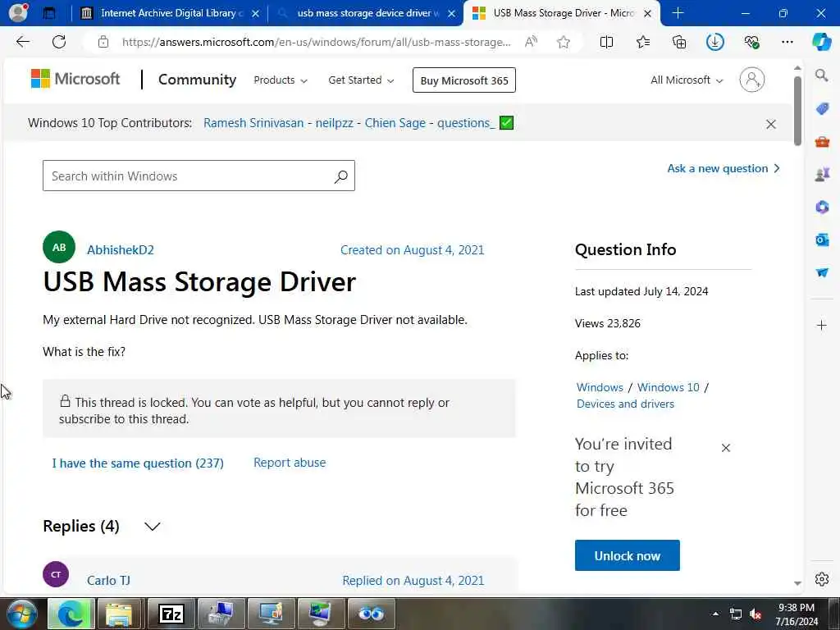Screen dimensions: 840x630
Task: Open Outlook icon in Edge sidebar
Action: pyautogui.click(x=822, y=240)
